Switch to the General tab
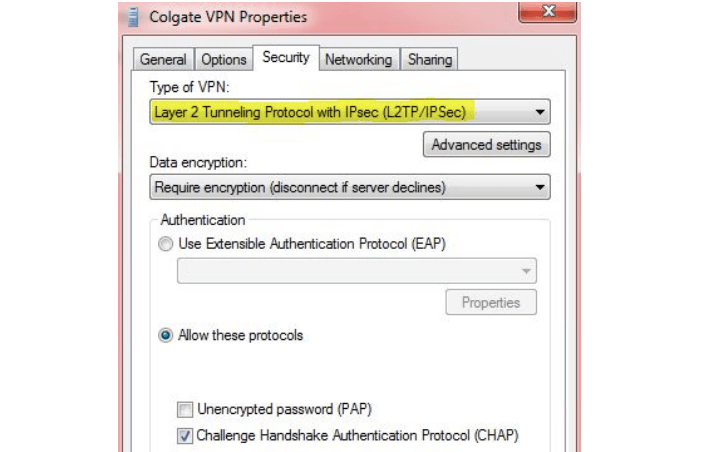Image resolution: width=710 pixels, height=452 pixels. [163, 59]
